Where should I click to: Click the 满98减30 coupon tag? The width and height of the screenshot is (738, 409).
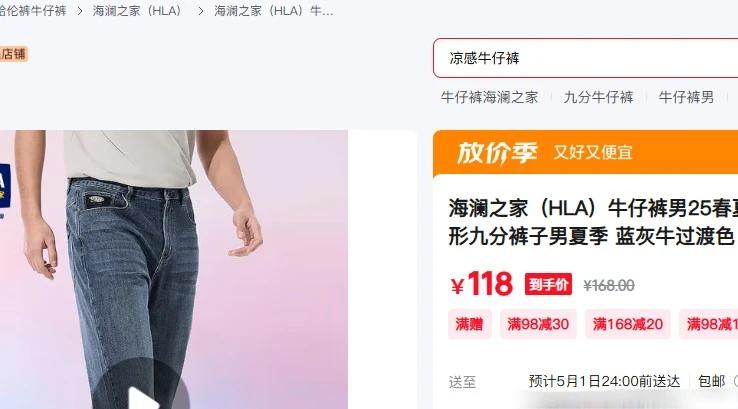coord(538,324)
